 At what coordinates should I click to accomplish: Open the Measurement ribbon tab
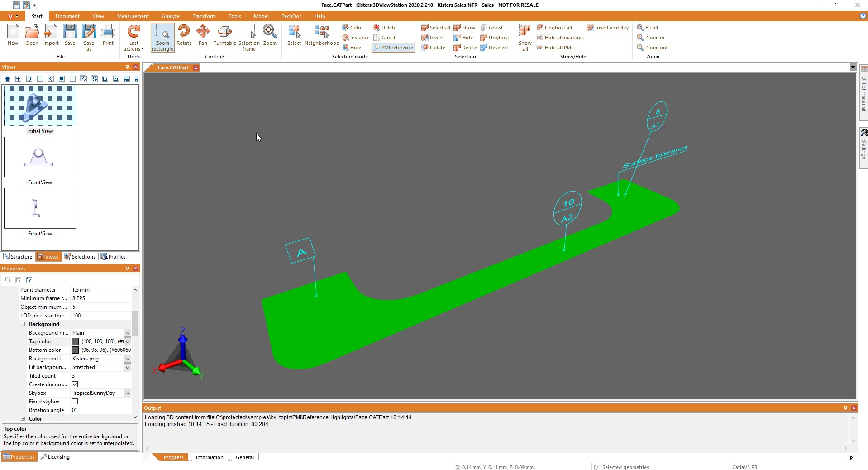tap(133, 16)
